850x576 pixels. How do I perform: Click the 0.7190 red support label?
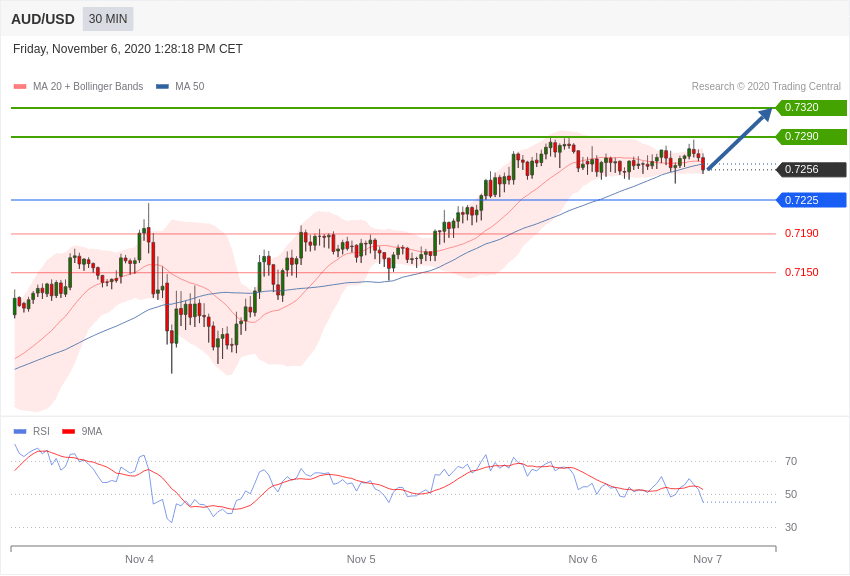[802, 234]
